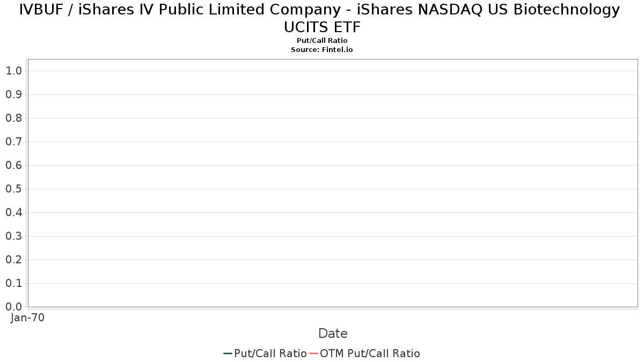Viewport: 644px width, 362px height.
Task: Click the dark green legend line swatch
Action: 228,353
